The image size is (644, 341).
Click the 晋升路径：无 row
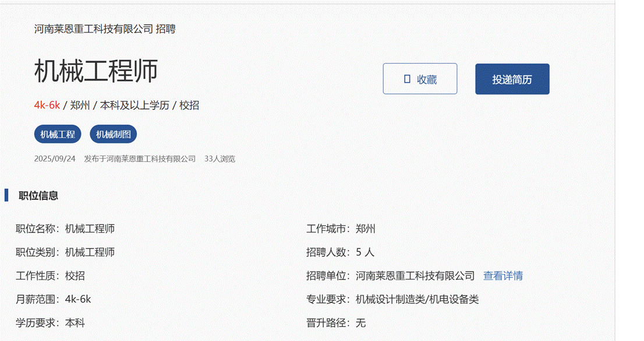[335, 323]
